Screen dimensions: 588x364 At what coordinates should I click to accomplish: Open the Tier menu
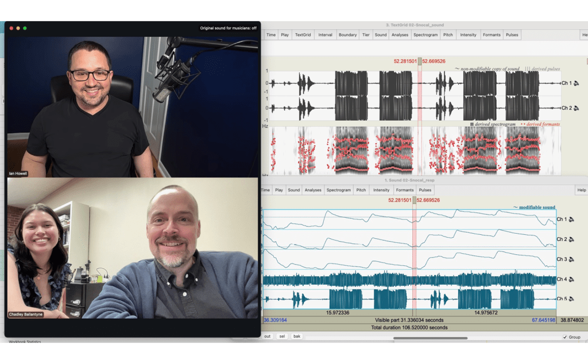click(366, 35)
